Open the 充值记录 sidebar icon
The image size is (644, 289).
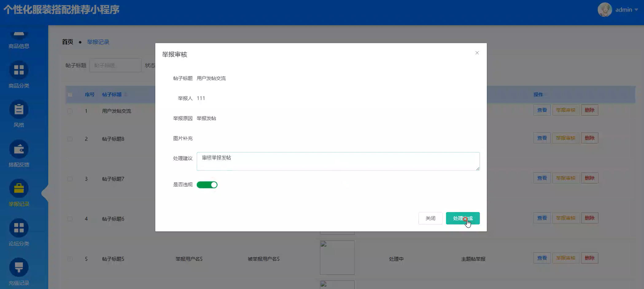[x=19, y=267]
